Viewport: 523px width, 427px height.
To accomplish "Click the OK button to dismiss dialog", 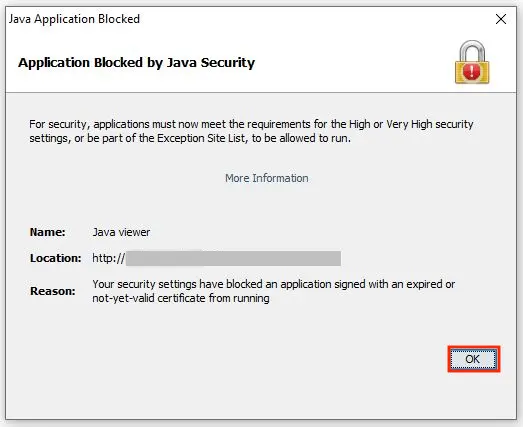I will click(473, 359).
